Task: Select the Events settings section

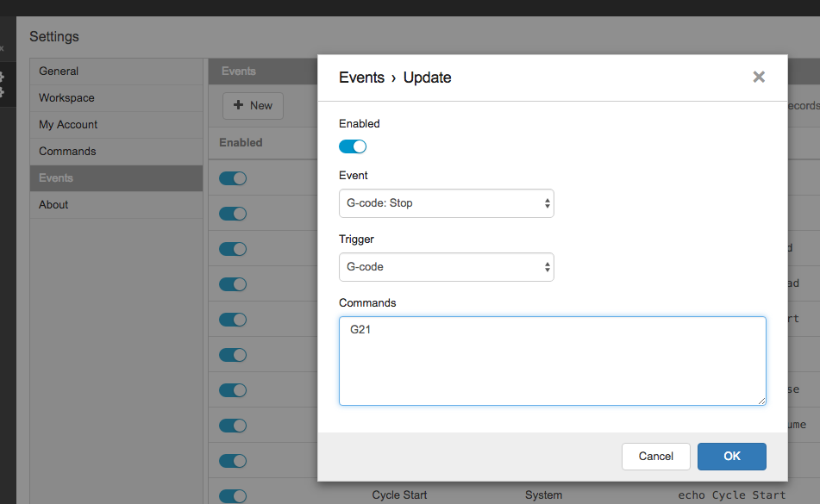Action: (56, 178)
